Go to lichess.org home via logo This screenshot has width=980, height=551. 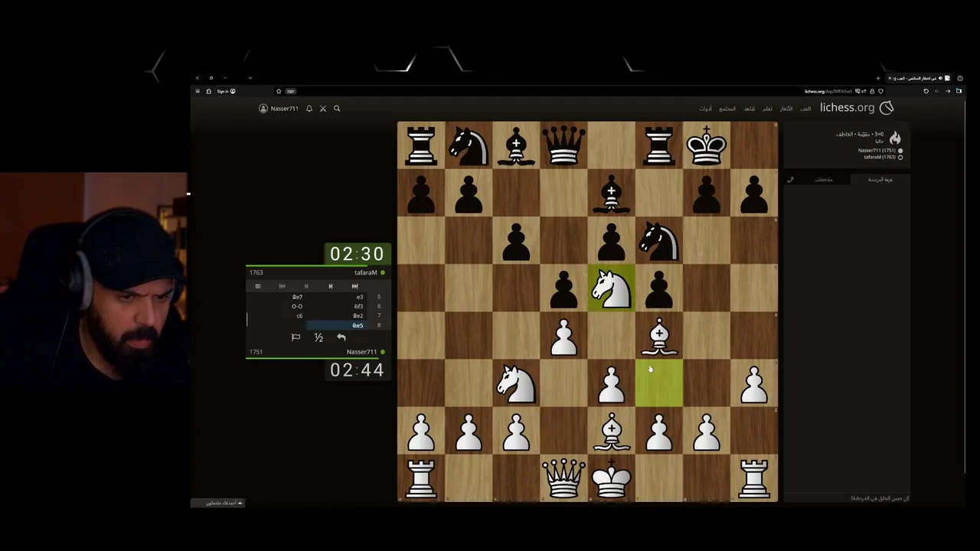click(856, 108)
